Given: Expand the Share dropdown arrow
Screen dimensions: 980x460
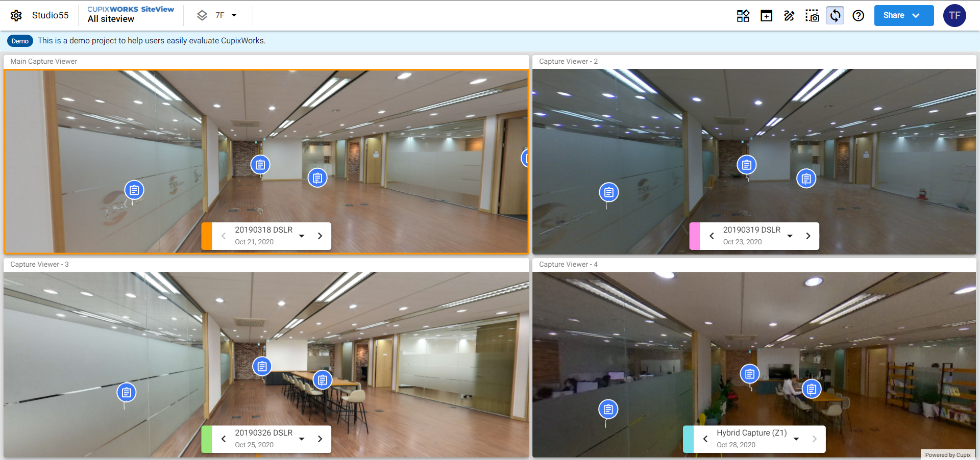Looking at the screenshot, I should 916,15.
